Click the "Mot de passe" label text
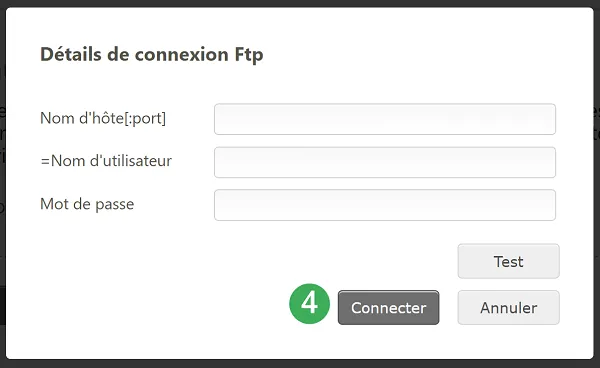Screen dimensions: 600x368 pyautogui.click(x=87, y=204)
